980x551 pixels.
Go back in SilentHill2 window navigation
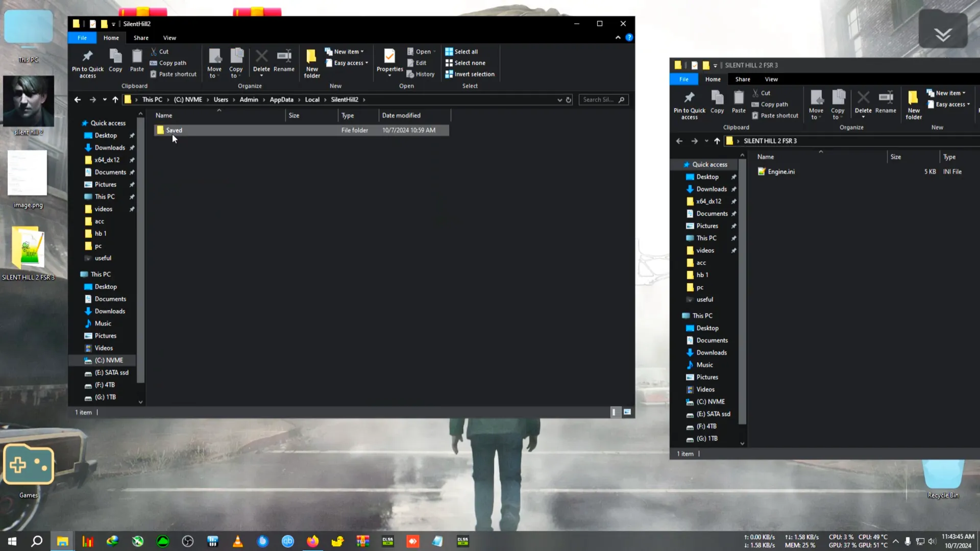(x=78, y=99)
